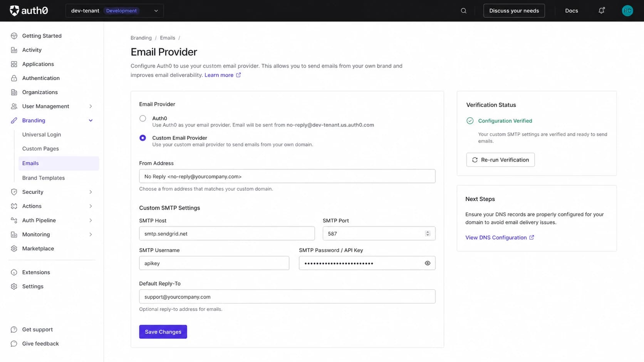644x362 pixels.
Task: Go to the Docs top bar item
Action: [572, 11]
